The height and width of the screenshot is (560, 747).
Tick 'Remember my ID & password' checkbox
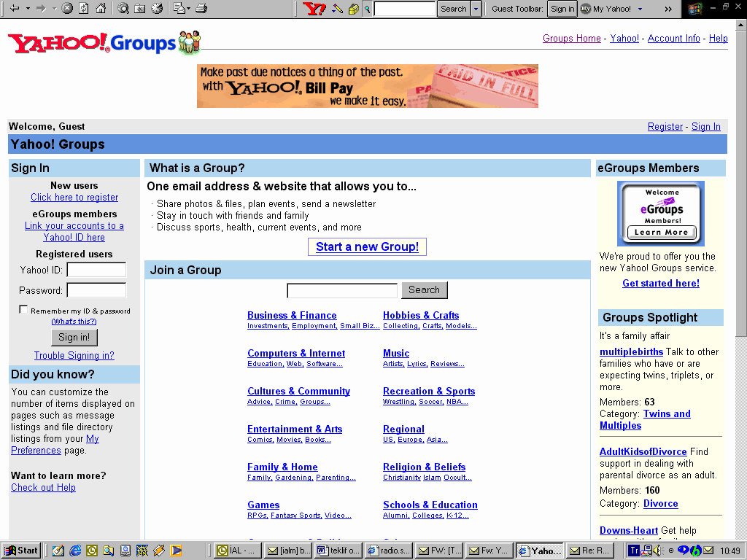point(23,309)
